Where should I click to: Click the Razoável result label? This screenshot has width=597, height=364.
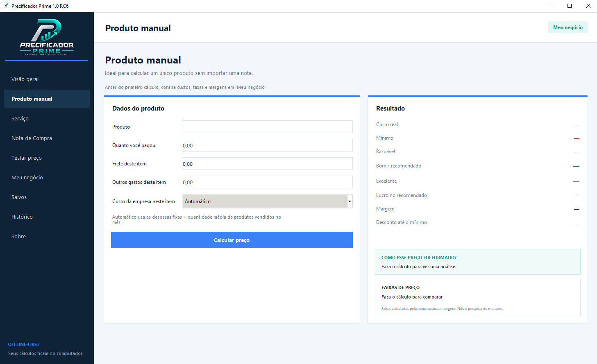(x=386, y=151)
